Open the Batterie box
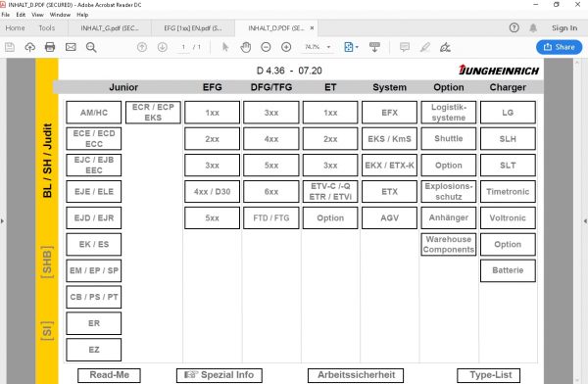The image size is (588, 384). 508,270
